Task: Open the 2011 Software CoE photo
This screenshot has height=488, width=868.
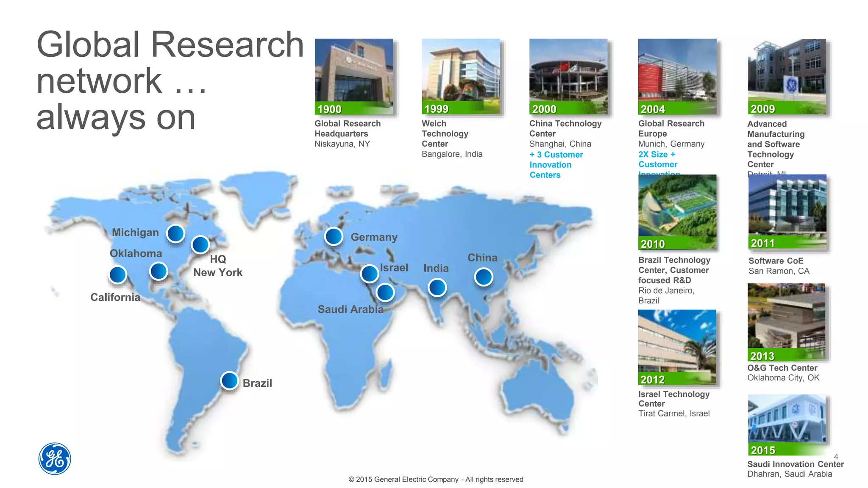Action: [787, 212]
